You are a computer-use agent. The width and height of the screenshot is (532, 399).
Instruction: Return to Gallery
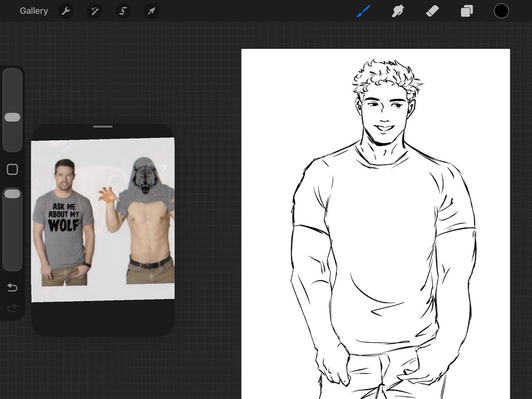[34, 11]
